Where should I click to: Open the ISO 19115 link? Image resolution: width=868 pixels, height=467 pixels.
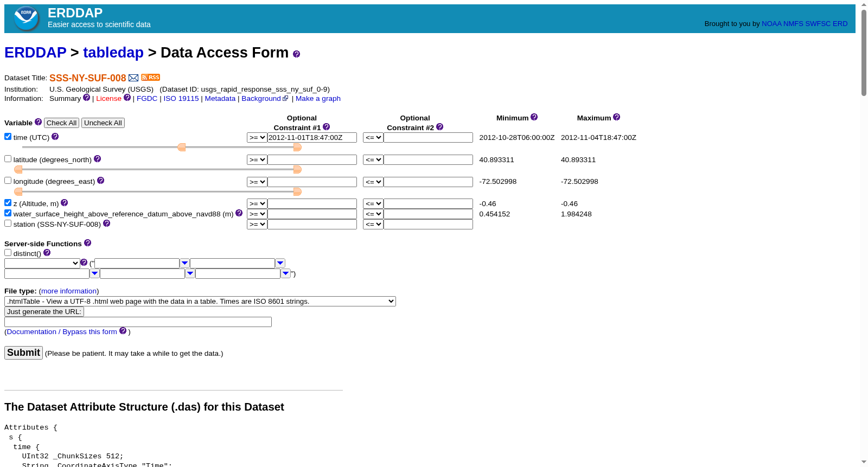(181, 99)
